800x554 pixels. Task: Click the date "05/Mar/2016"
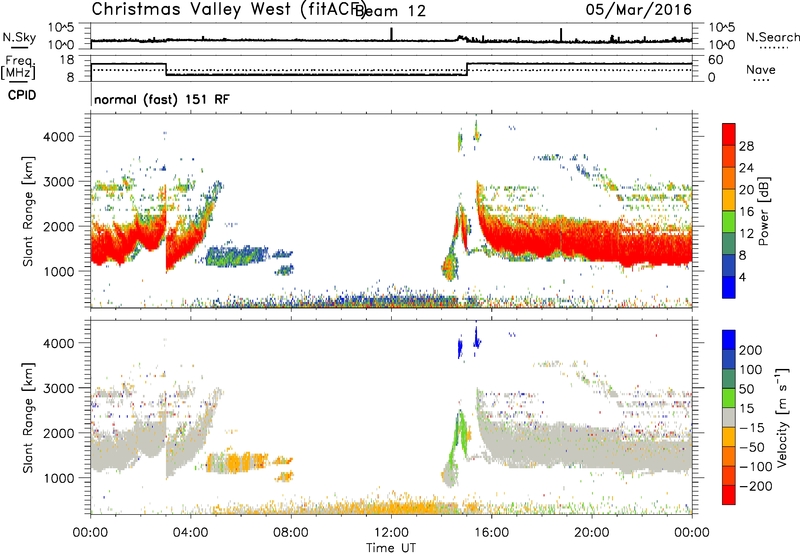639,10
